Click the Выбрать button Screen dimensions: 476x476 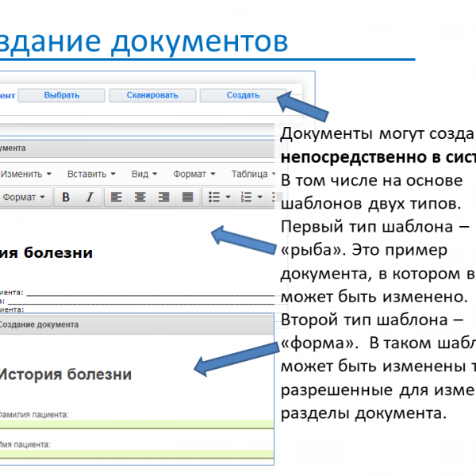click(62, 95)
